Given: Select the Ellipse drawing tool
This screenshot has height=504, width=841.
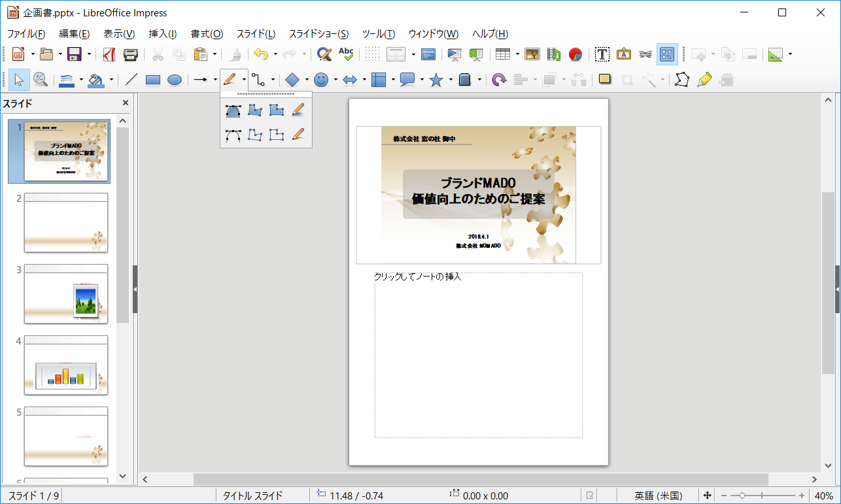Looking at the screenshot, I should pos(174,79).
